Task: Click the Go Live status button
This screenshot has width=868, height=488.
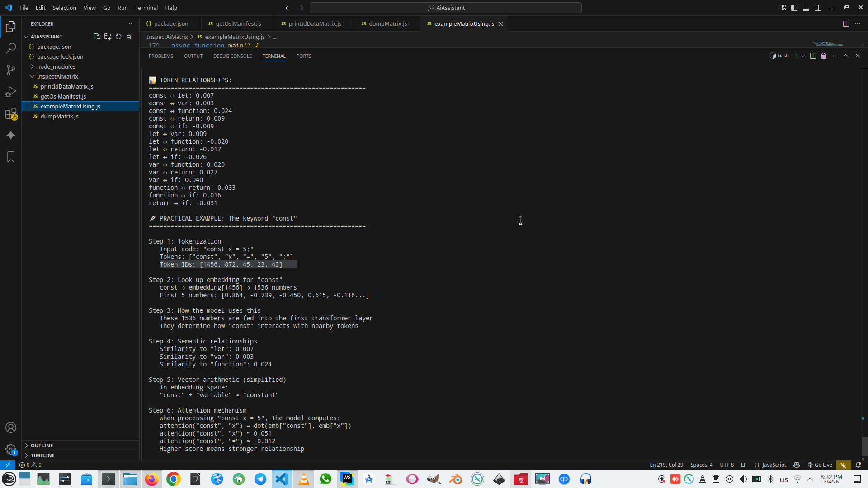Action: click(820, 465)
